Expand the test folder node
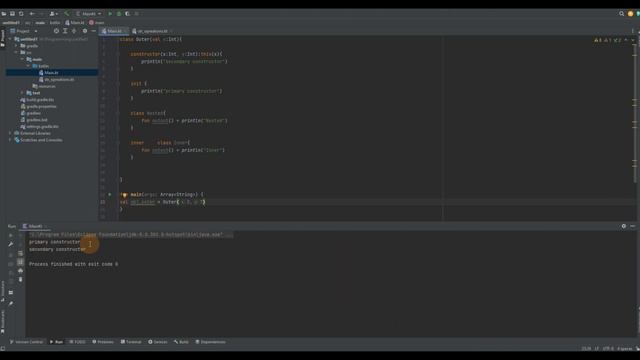The width and height of the screenshot is (640, 360). click(22, 93)
